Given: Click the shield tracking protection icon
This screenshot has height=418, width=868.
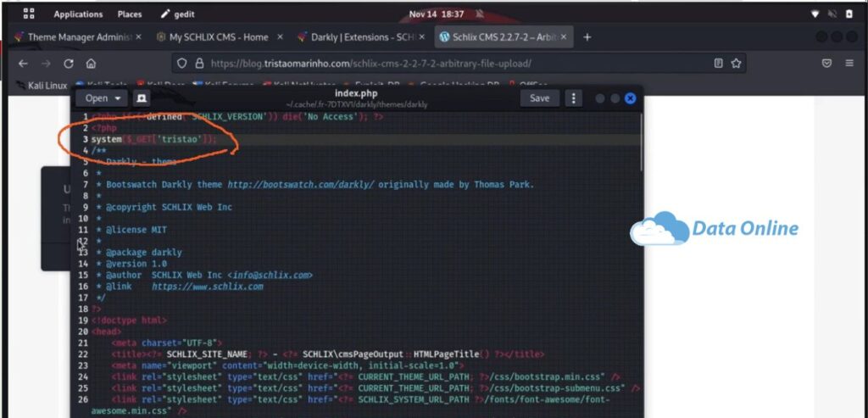Looking at the screenshot, I should 181,64.
